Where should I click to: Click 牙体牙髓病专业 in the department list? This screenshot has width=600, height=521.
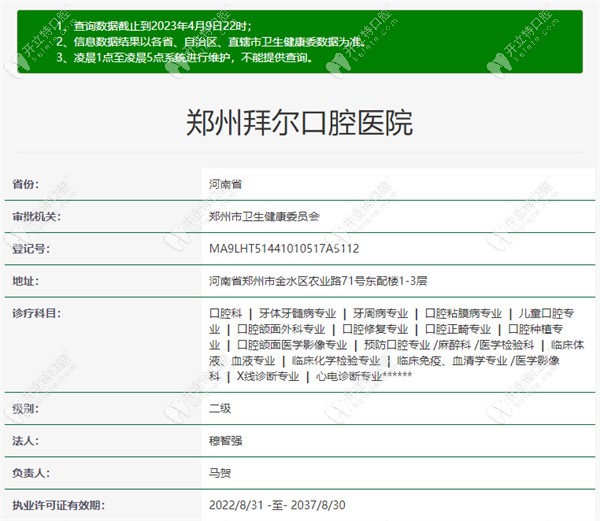(x=297, y=313)
